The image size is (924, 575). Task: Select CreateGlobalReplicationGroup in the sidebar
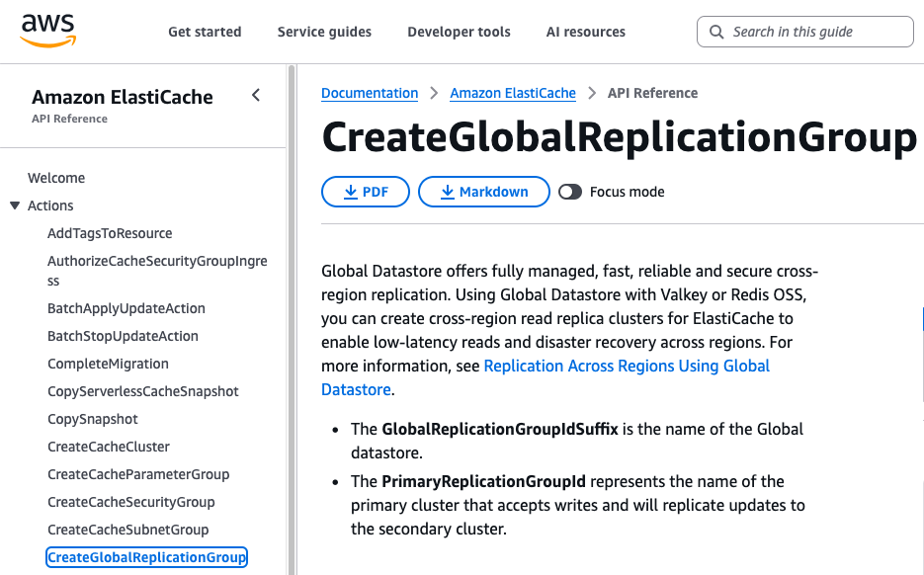click(x=146, y=557)
